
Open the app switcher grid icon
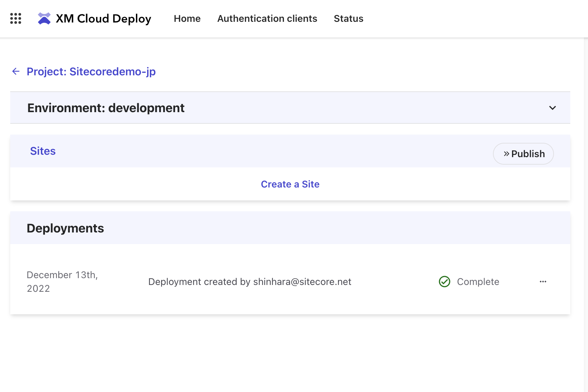point(16,18)
